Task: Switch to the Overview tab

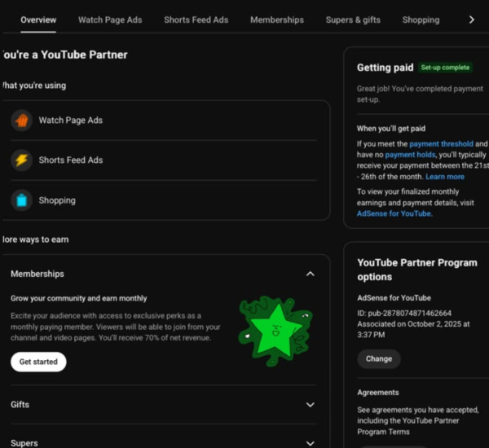Action: (38, 20)
